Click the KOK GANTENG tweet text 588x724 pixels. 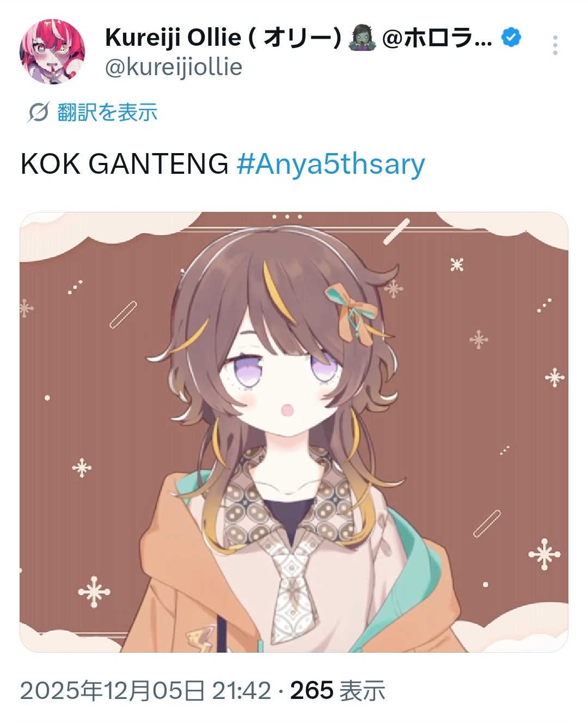[x=124, y=164]
